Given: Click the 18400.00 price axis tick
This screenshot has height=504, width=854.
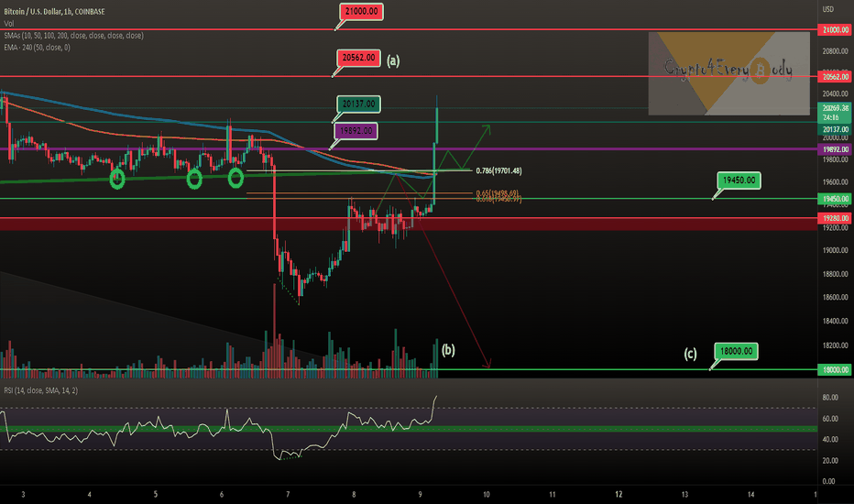Looking at the screenshot, I should click(x=835, y=321).
